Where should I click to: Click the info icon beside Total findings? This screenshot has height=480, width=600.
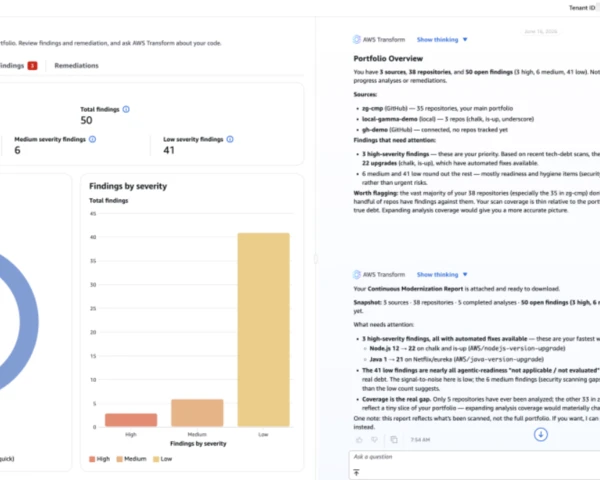pos(126,109)
